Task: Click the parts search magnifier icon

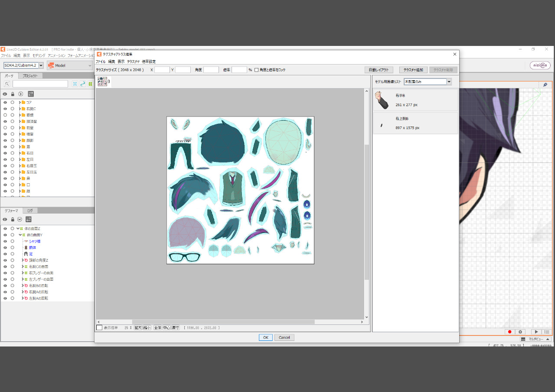Action: 7,84
